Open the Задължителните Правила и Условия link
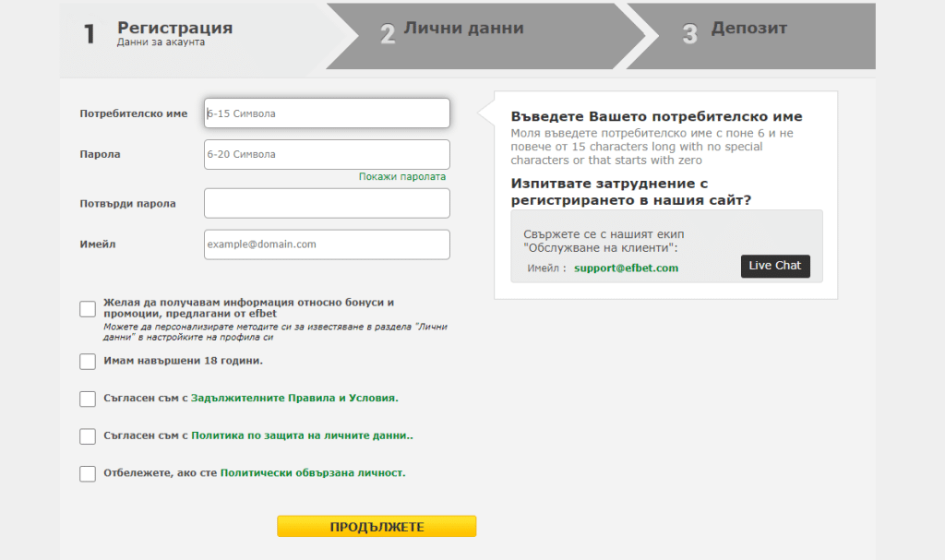The height and width of the screenshot is (560, 945). click(293, 399)
